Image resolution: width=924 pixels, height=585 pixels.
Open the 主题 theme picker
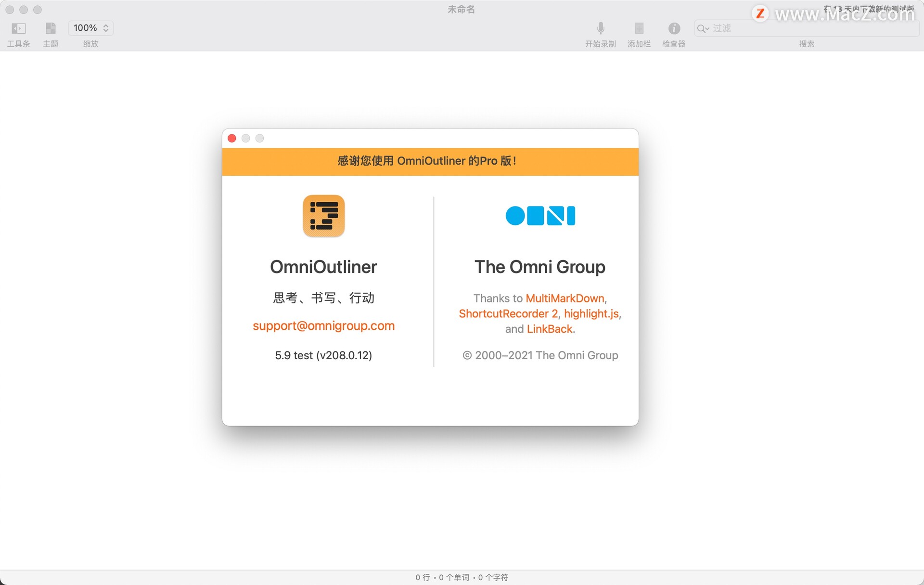click(x=51, y=28)
